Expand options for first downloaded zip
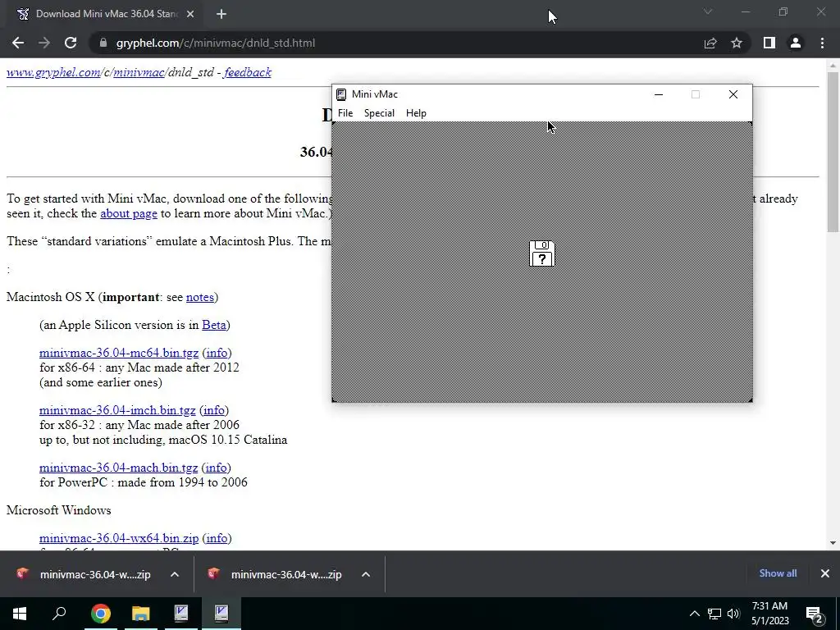 click(x=175, y=574)
